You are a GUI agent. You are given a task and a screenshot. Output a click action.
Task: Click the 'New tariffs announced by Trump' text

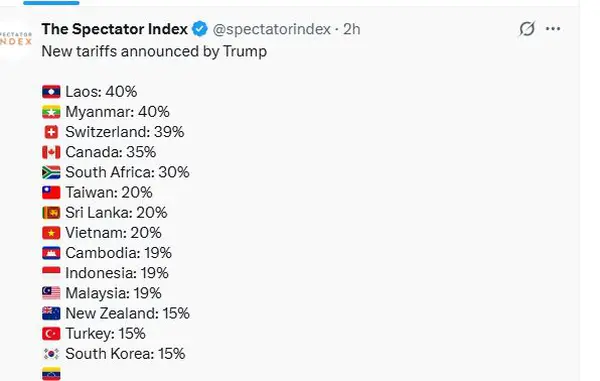coord(154,51)
